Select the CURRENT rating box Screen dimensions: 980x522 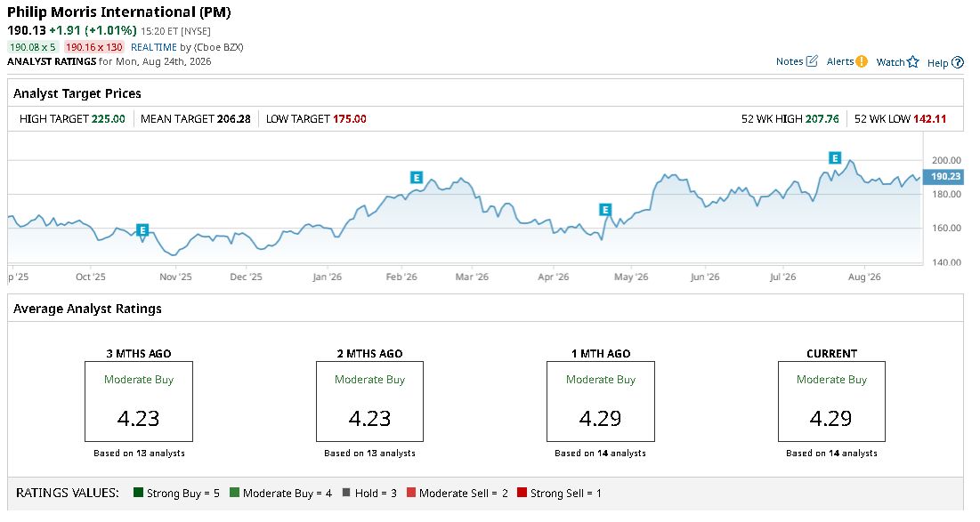tap(831, 401)
